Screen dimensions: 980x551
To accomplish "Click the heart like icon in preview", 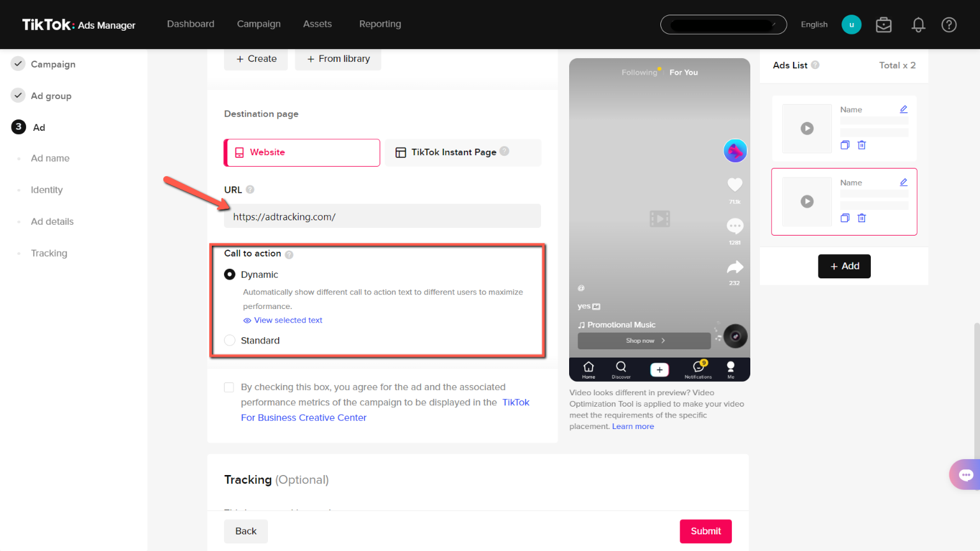I will (x=735, y=185).
